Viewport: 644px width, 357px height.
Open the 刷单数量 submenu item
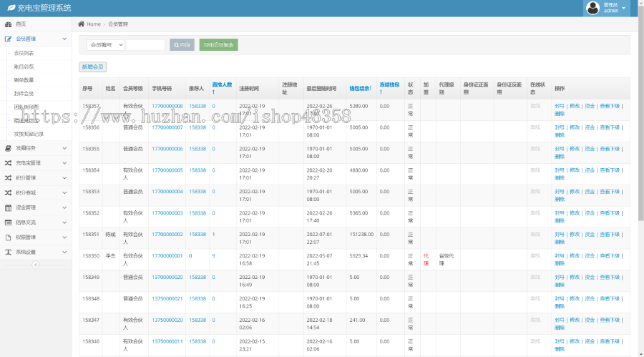[24, 80]
